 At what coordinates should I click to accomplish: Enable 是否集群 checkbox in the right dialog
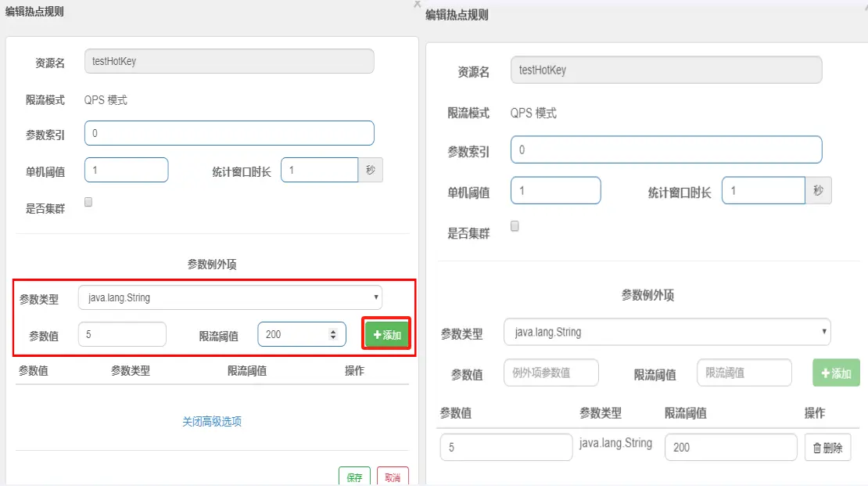point(515,226)
